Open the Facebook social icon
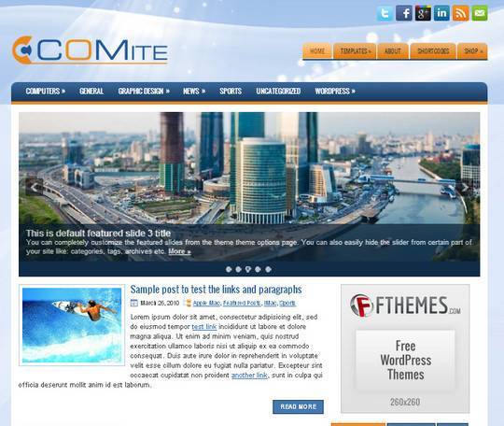The height and width of the screenshot is (426, 504). [404, 13]
